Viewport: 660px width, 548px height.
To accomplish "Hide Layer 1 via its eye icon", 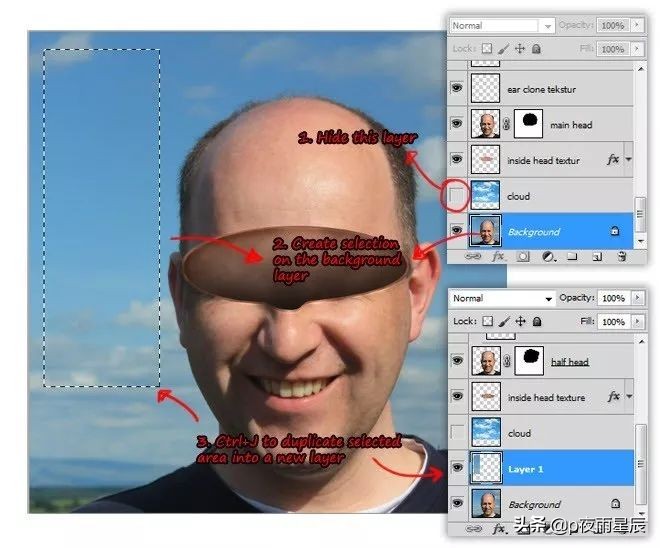I will coord(458,467).
